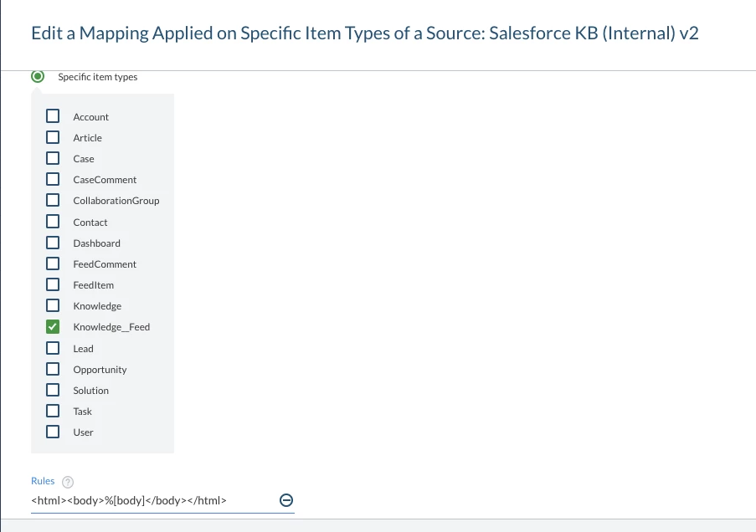Enable the Case item type checkbox
Image resolution: width=756 pixels, height=532 pixels.
[x=53, y=157]
